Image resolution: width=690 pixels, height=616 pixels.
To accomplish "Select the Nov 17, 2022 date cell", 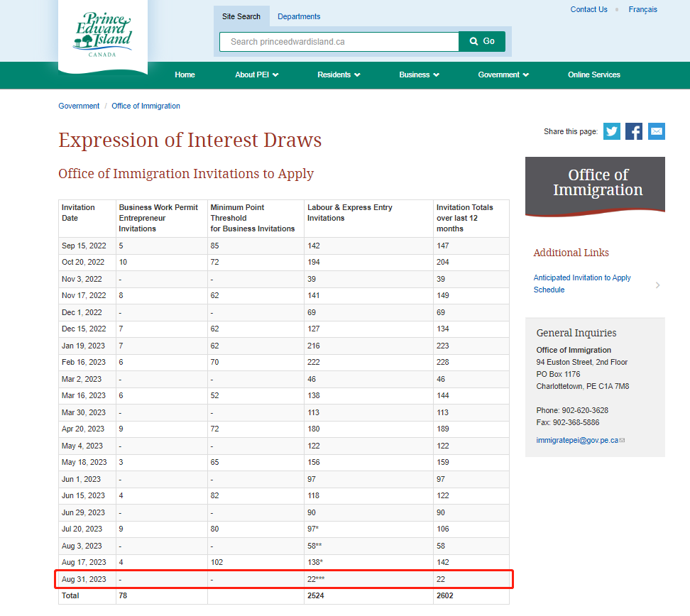I will coord(87,296).
